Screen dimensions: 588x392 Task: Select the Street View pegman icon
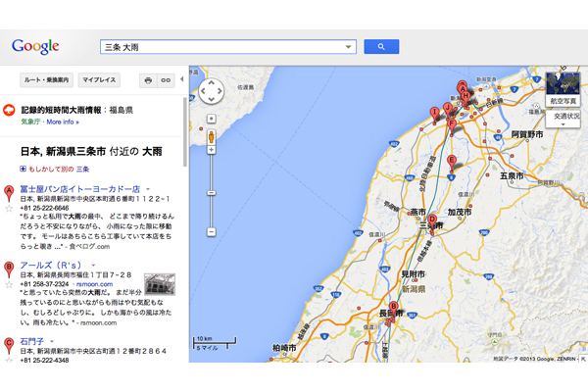pyautogui.click(x=211, y=135)
